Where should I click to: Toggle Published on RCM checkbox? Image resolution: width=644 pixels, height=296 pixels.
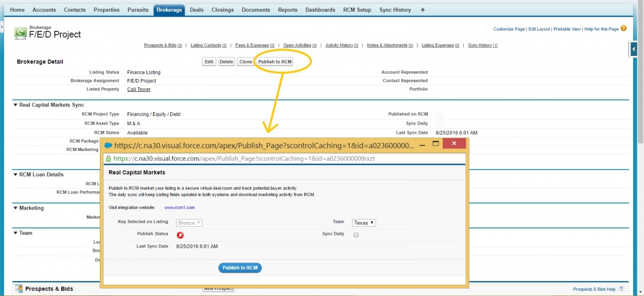pyautogui.click(x=440, y=115)
